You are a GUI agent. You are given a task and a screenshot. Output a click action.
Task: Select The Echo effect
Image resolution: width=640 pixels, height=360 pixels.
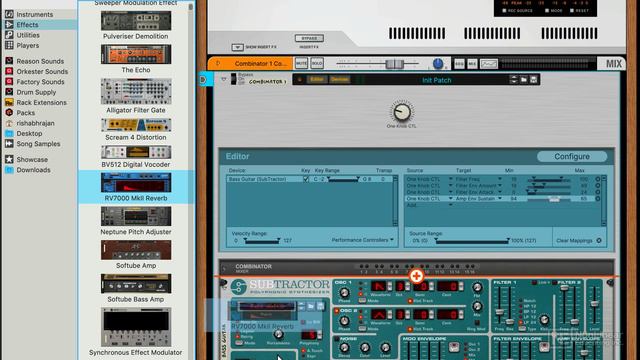(136, 59)
